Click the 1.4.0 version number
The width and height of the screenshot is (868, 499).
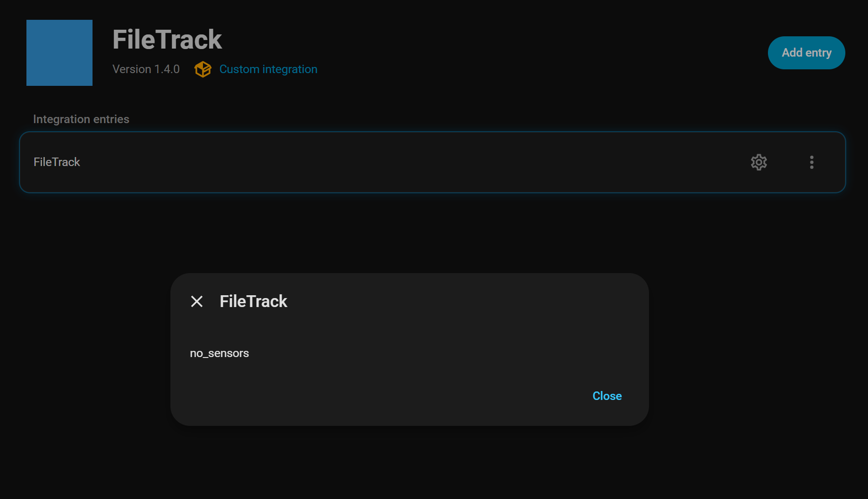167,69
